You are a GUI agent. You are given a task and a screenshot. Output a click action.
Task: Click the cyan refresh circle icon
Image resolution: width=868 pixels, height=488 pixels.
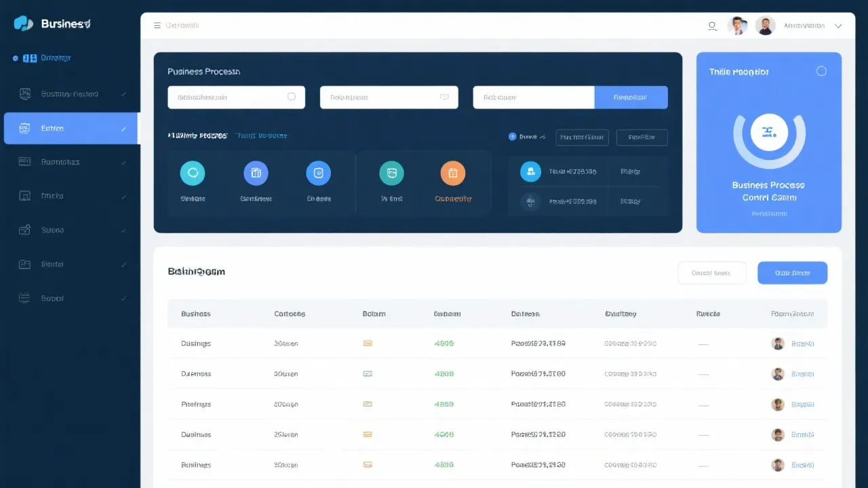tap(192, 174)
